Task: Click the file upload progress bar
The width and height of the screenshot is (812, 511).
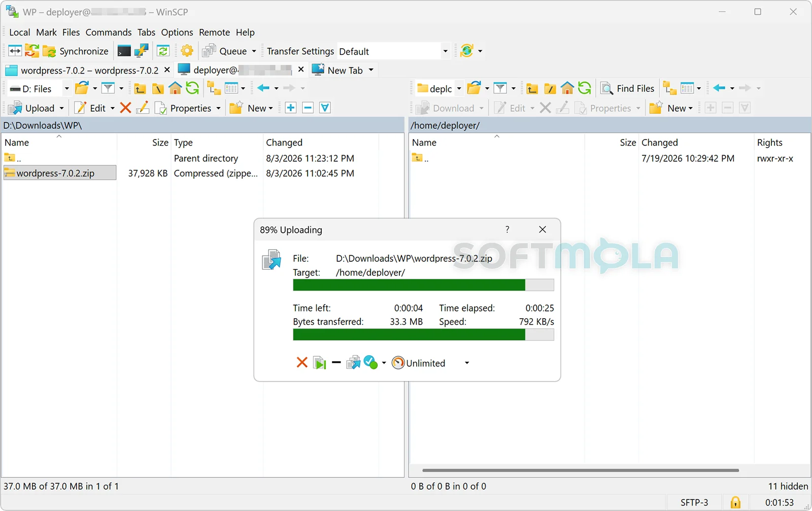Action: (x=423, y=285)
